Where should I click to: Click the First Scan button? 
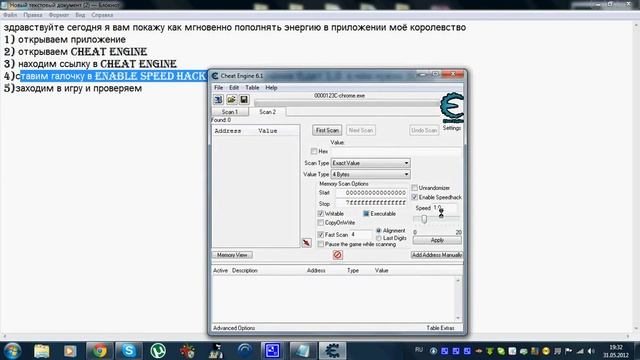pyautogui.click(x=327, y=130)
